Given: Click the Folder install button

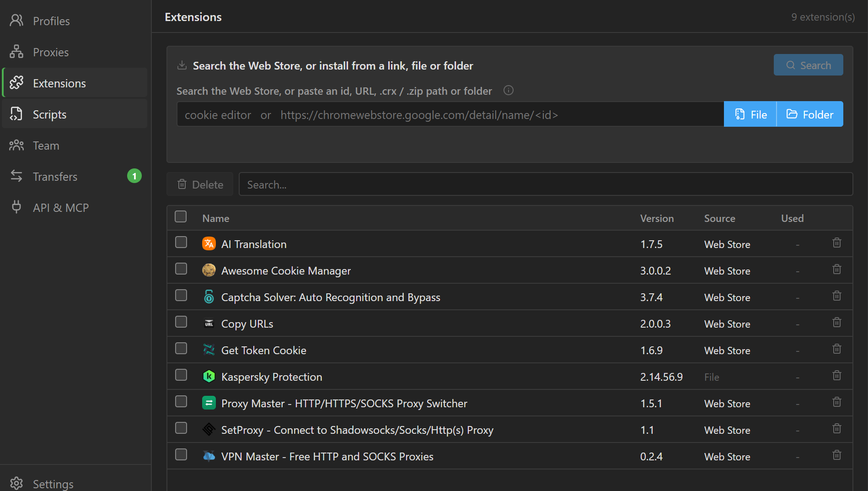Looking at the screenshot, I should (x=810, y=114).
